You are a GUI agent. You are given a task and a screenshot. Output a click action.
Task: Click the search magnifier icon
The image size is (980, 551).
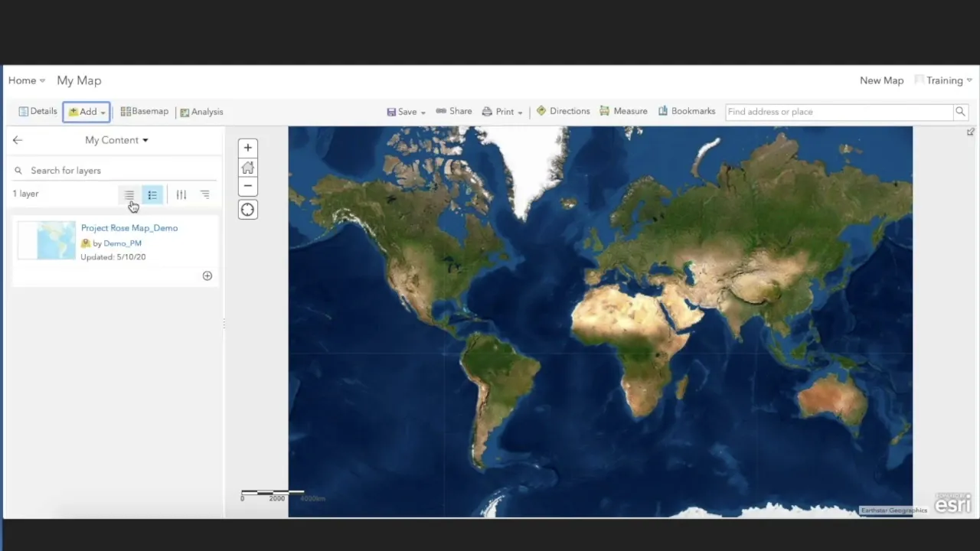tap(960, 112)
